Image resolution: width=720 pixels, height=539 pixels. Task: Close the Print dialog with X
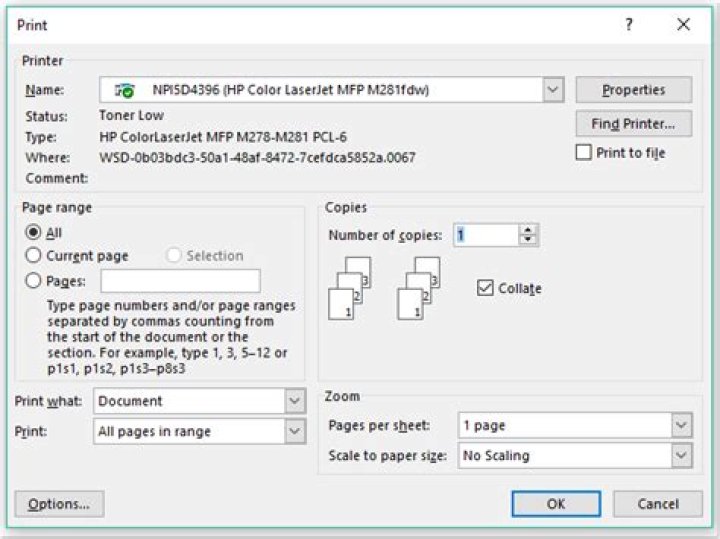(x=683, y=25)
